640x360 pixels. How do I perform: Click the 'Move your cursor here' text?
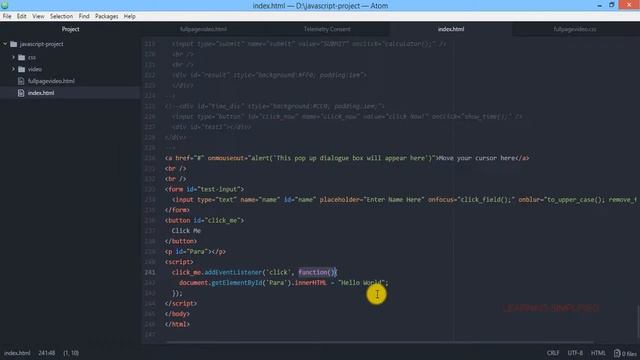pos(478,158)
